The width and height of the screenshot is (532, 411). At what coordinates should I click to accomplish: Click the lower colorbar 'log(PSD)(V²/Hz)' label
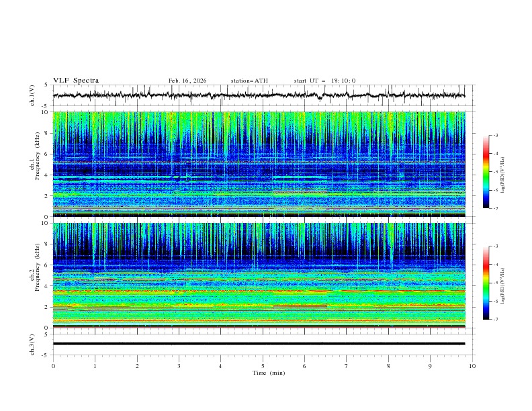coord(503,285)
